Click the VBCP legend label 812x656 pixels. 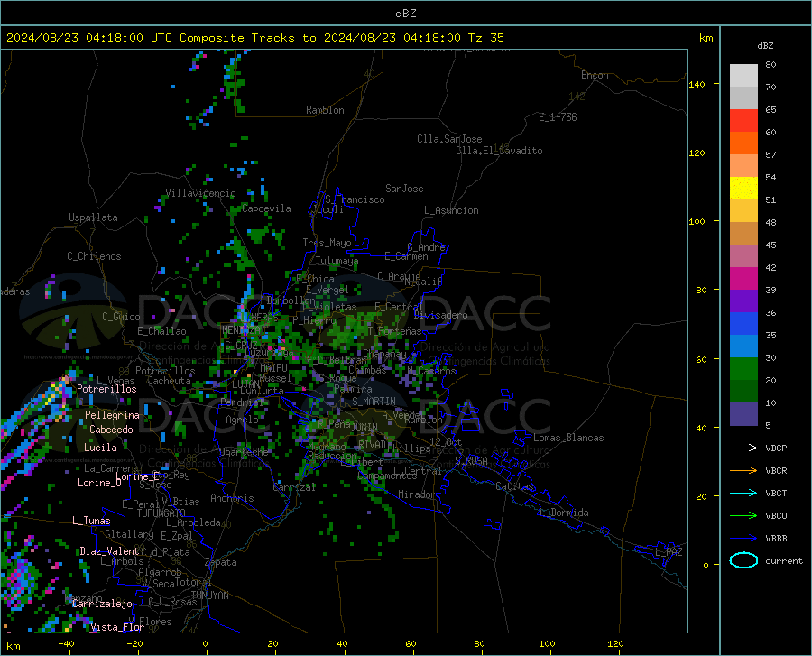coord(776,448)
